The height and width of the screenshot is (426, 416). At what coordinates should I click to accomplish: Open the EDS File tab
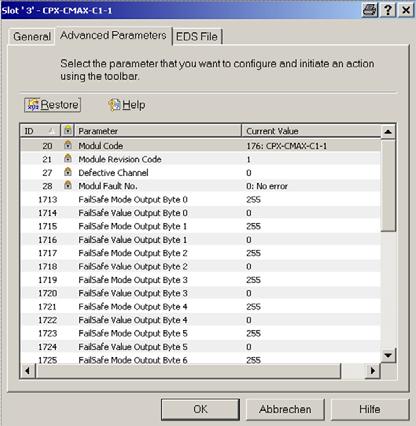coord(197,36)
